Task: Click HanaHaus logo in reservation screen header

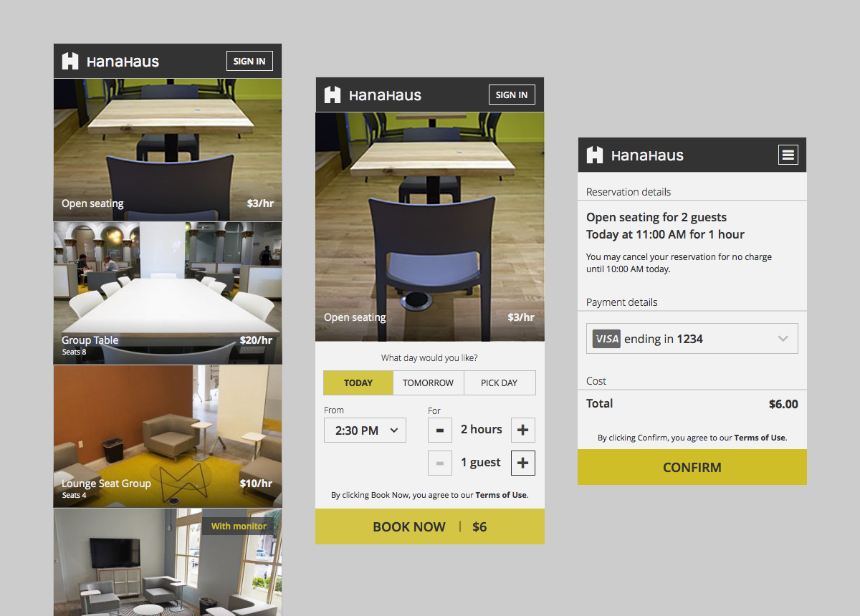Action: [x=634, y=155]
